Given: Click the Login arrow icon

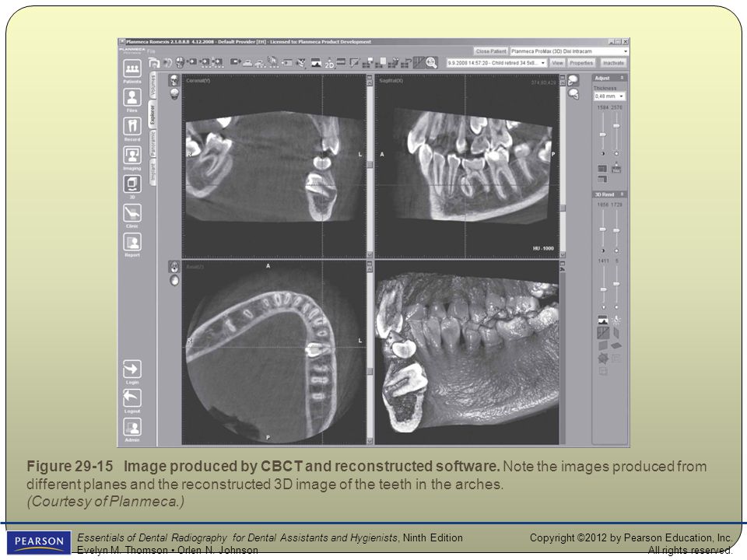Looking at the screenshot, I should click(x=132, y=369).
